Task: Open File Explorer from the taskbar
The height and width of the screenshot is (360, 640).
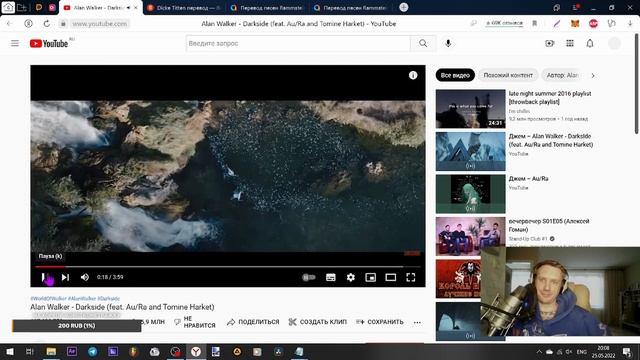Action: coord(51,351)
